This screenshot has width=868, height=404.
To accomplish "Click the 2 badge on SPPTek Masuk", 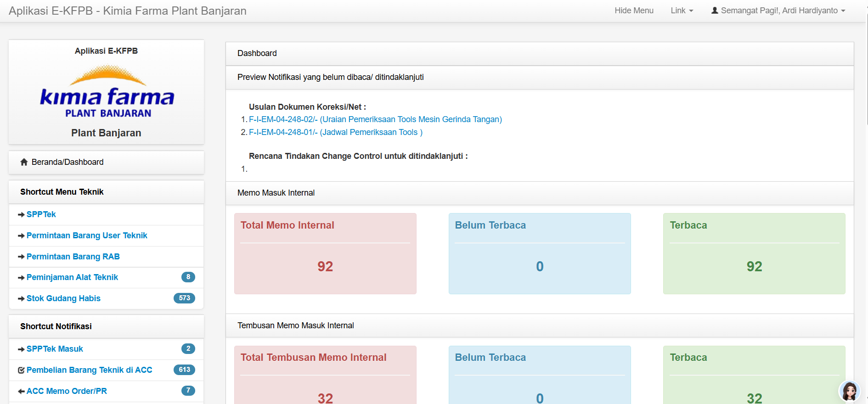I will click(x=188, y=349).
